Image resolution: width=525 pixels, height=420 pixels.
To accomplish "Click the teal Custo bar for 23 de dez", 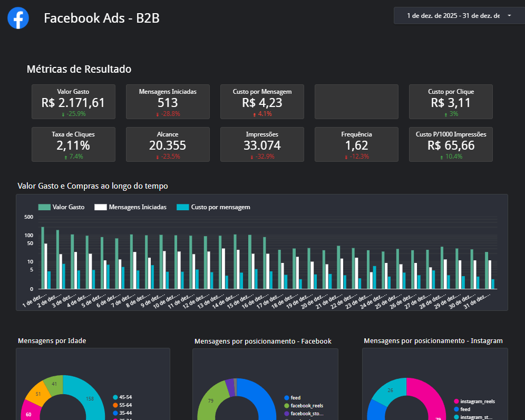I will [x=375, y=277].
